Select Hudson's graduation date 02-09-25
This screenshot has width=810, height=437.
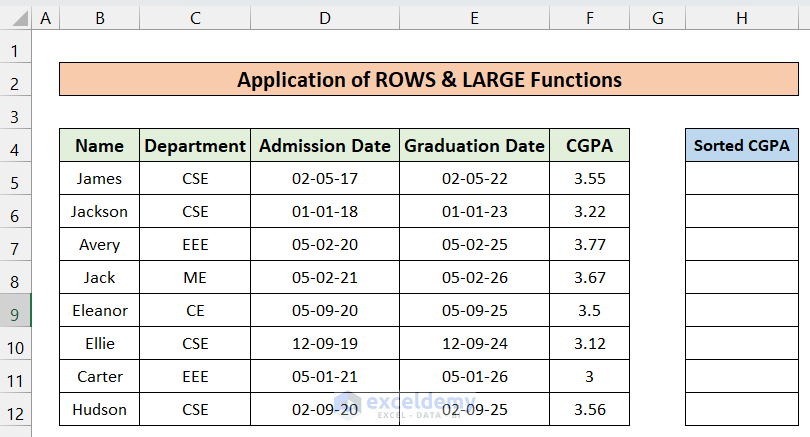point(474,409)
